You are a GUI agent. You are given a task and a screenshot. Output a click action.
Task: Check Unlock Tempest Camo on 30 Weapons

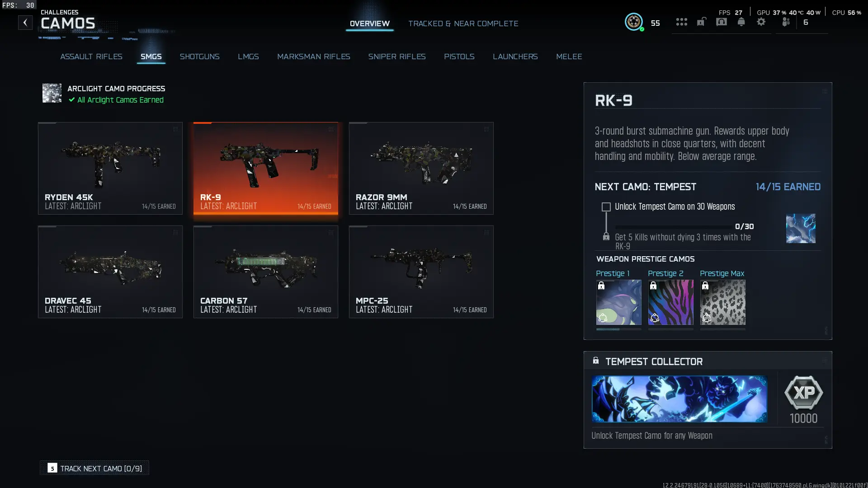click(606, 207)
